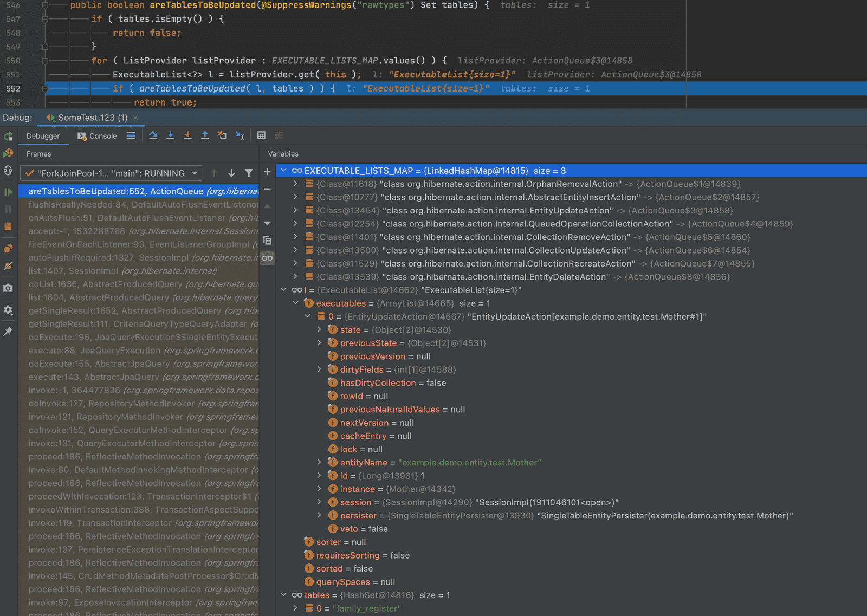Click the Run to Cursor icon

click(240, 135)
